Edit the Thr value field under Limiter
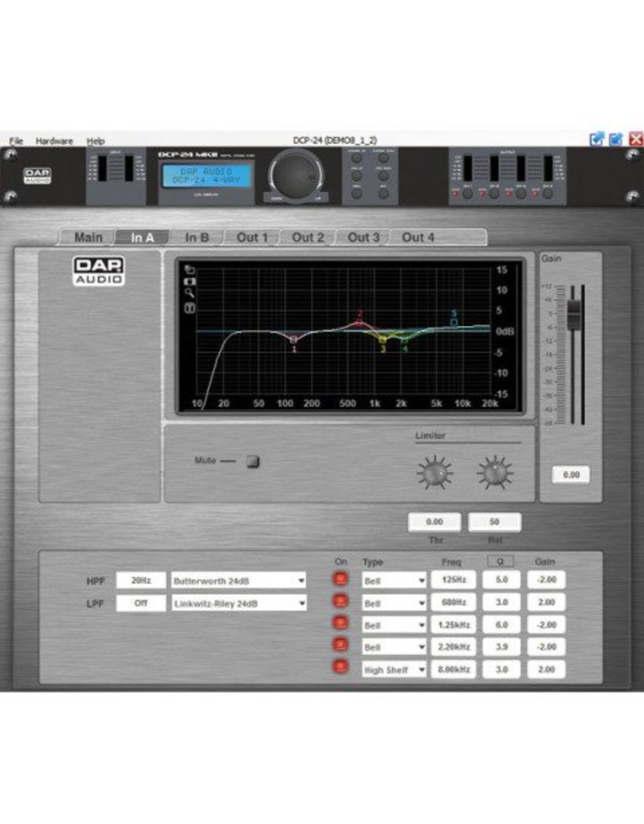Image resolution: width=644 pixels, height=824 pixels. (435, 521)
